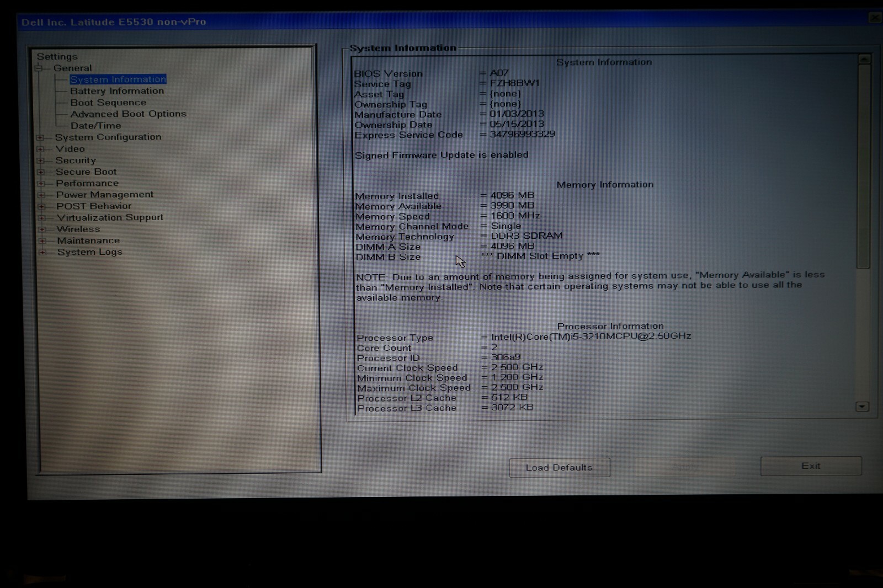Select the General category label

coord(72,68)
